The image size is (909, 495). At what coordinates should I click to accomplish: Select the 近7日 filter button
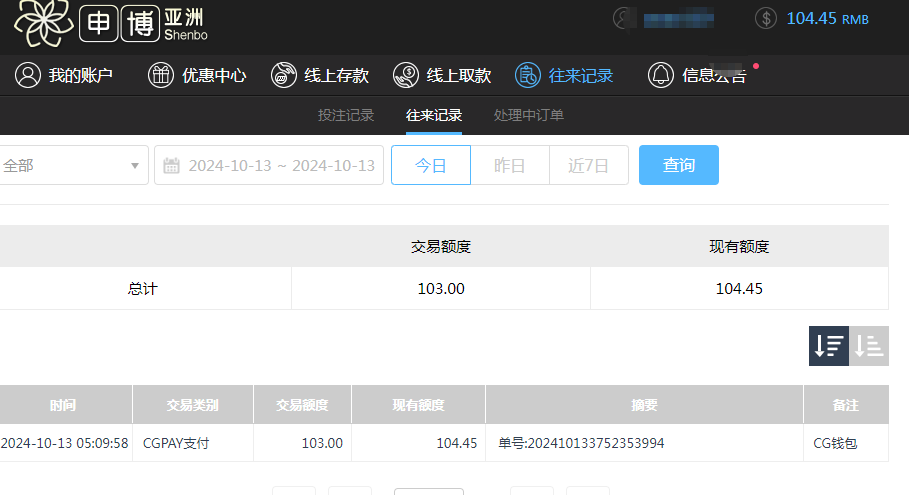[x=588, y=165]
